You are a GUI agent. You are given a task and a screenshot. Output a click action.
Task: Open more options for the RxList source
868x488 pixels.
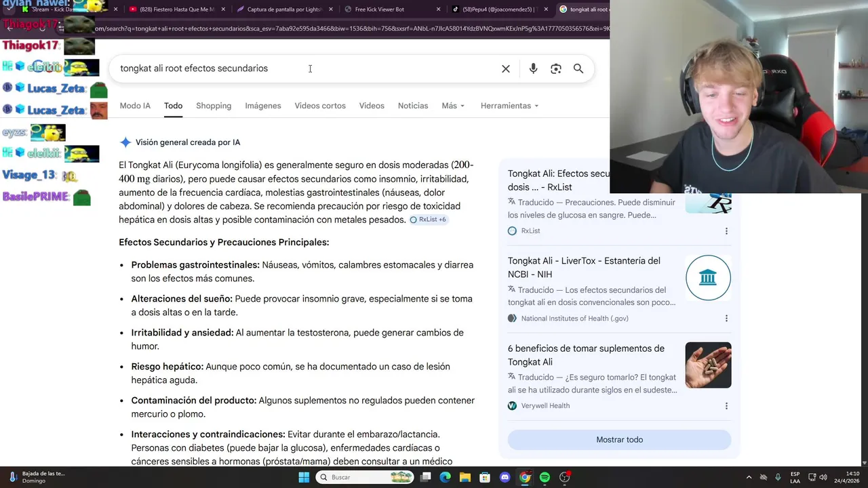[726, 231]
